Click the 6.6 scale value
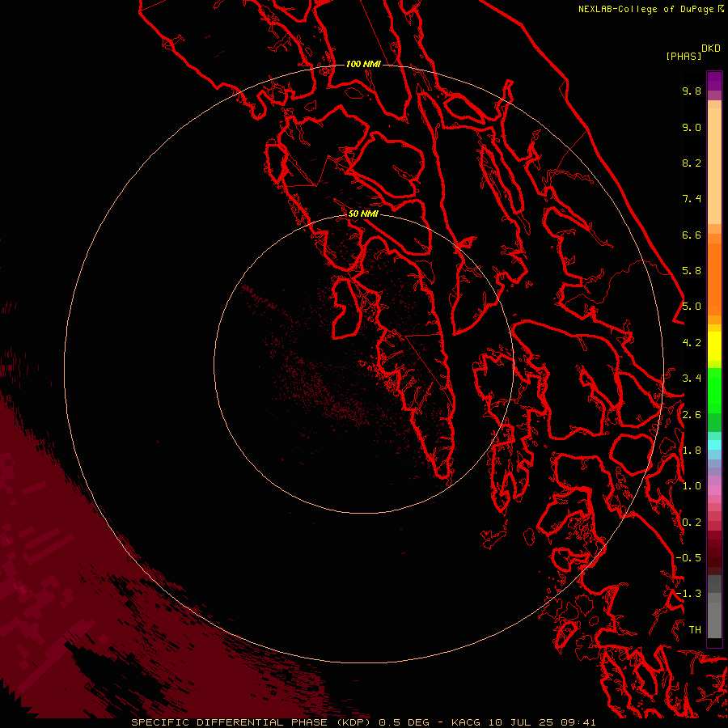The width and height of the screenshot is (728, 728). pyautogui.click(x=692, y=235)
